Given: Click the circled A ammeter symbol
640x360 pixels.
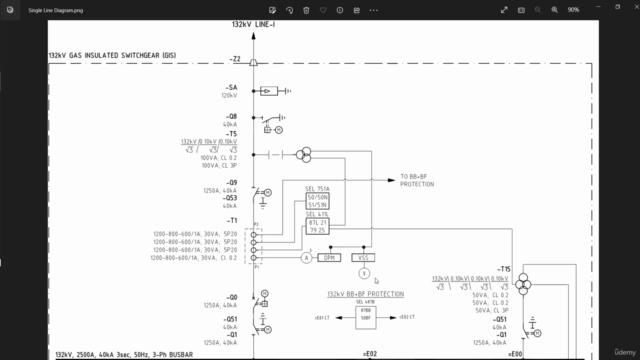Looking at the screenshot, I should (306, 258).
